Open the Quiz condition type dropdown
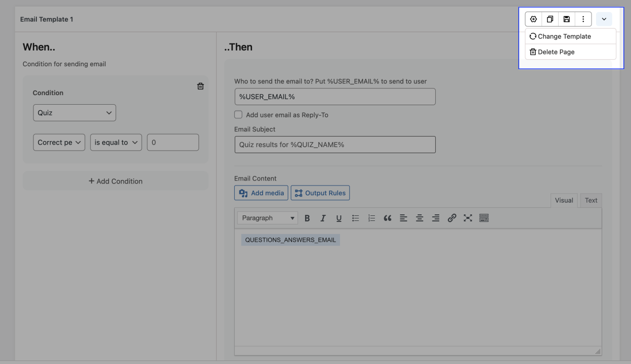Viewport: 631px width, 364px height. click(74, 112)
